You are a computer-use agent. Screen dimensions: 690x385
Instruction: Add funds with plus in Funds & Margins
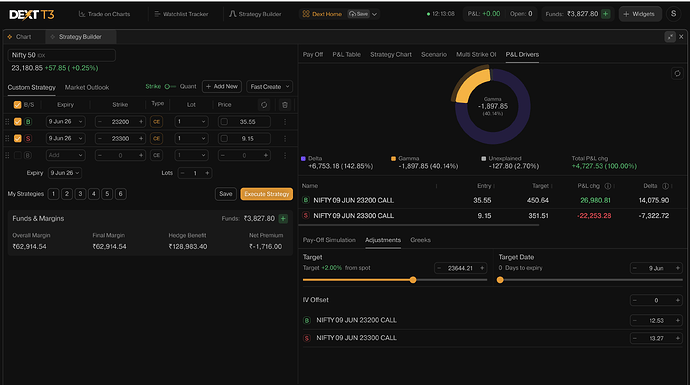283,219
